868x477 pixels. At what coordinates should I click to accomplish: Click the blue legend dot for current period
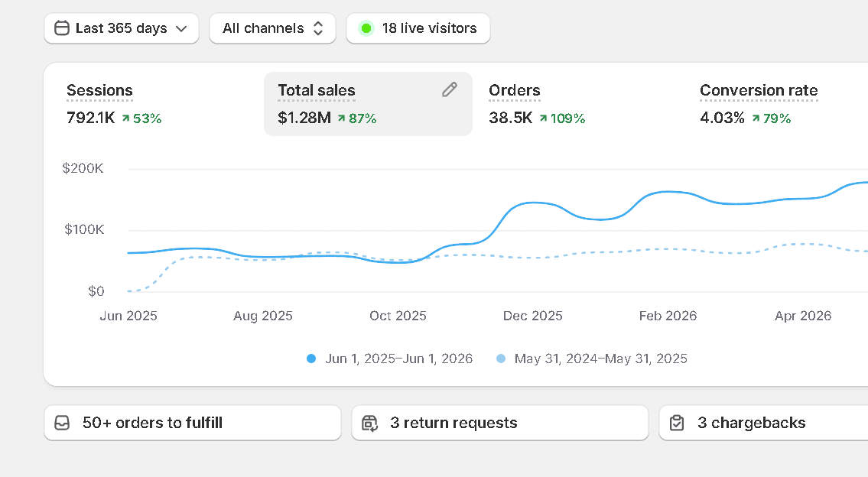coord(311,359)
